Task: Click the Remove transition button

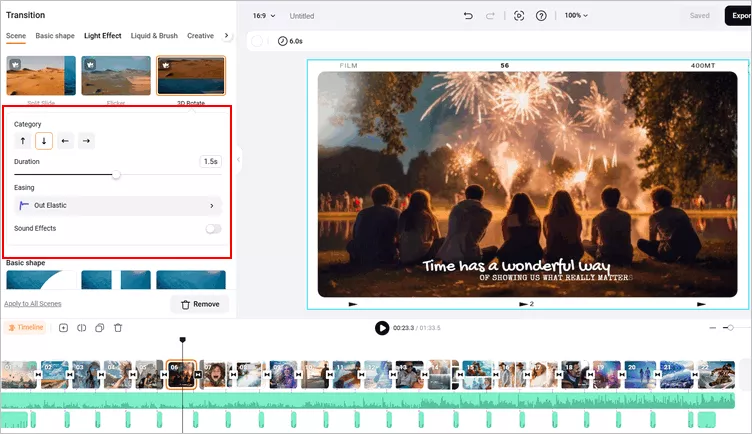Action: tap(200, 304)
